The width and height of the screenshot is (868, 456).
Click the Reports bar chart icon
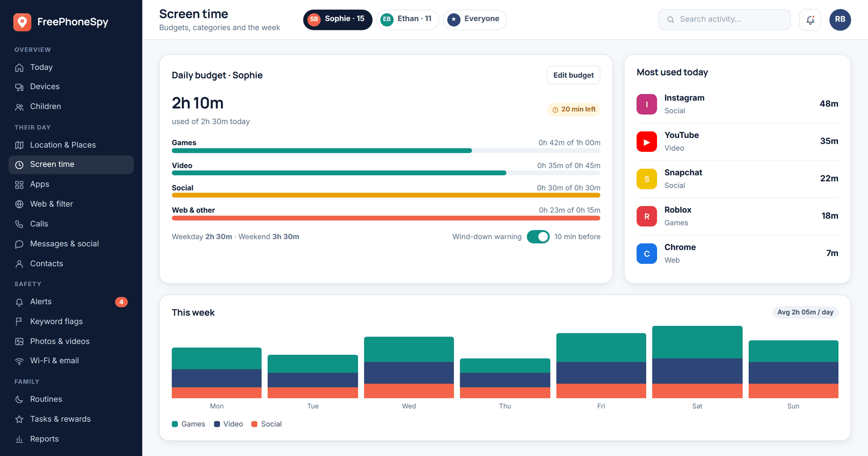coord(19,439)
